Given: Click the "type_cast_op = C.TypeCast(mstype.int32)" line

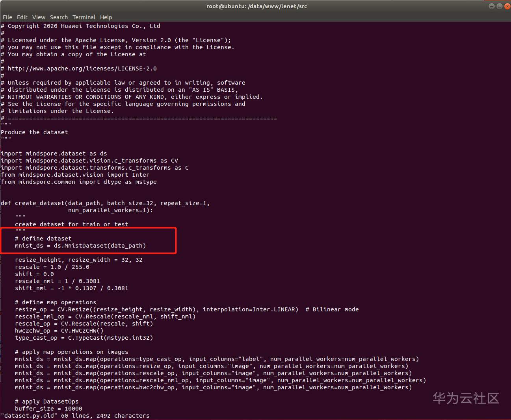Looking at the screenshot, I should 84,338.
